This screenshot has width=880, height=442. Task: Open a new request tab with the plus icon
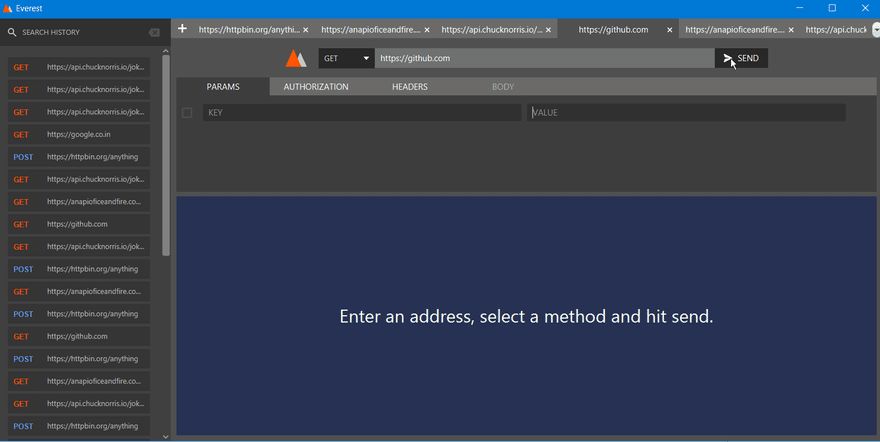pos(182,29)
